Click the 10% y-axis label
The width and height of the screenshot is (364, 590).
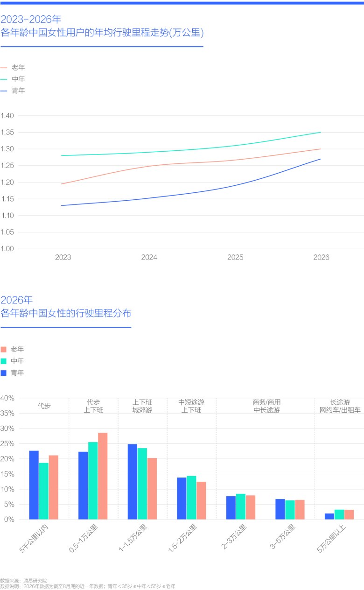coord(7,489)
